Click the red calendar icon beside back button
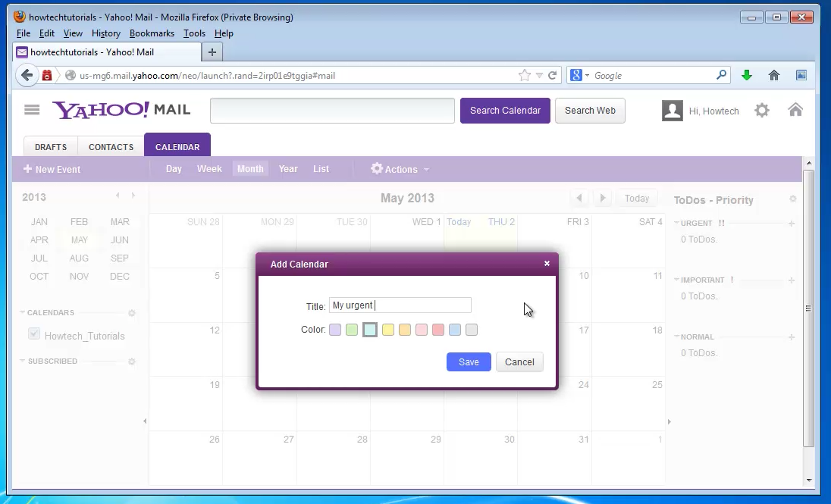 (x=47, y=75)
